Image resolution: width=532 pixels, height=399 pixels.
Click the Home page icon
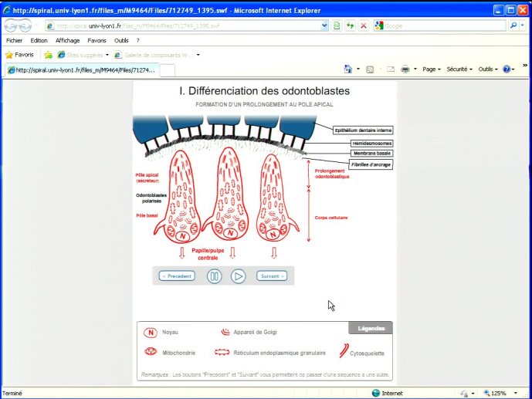click(x=348, y=69)
